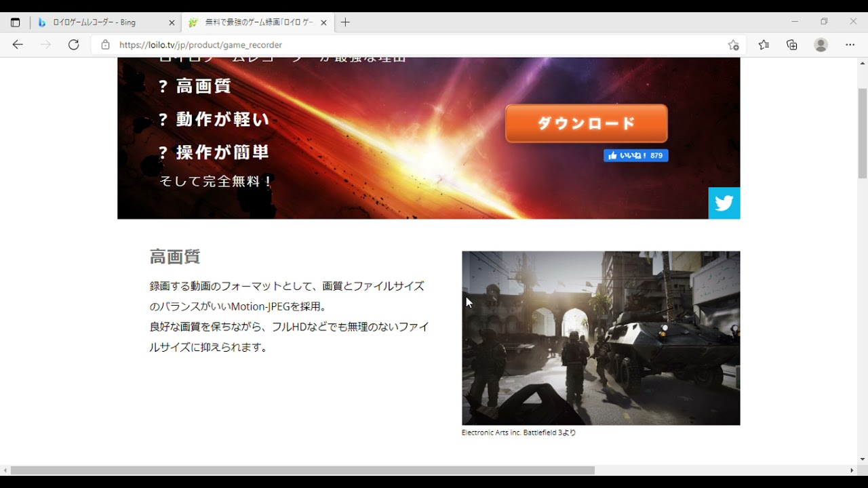Click the Motion-JPEGを採用 paragraph line
The height and width of the screenshot is (488, 868).
coord(238,306)
